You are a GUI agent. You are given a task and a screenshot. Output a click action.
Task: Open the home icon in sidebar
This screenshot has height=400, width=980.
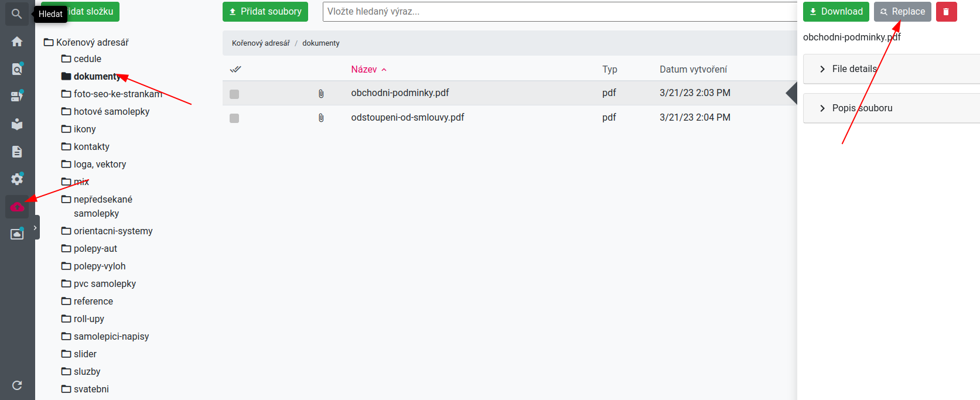[17, 42]
